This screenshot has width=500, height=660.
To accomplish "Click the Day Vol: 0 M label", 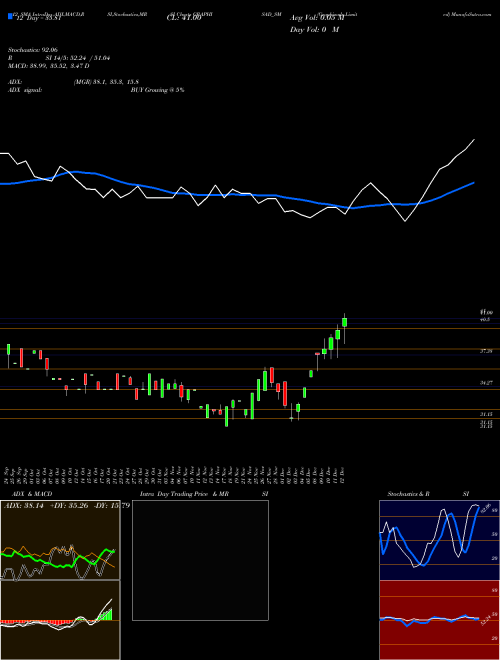I will (314, 29).
